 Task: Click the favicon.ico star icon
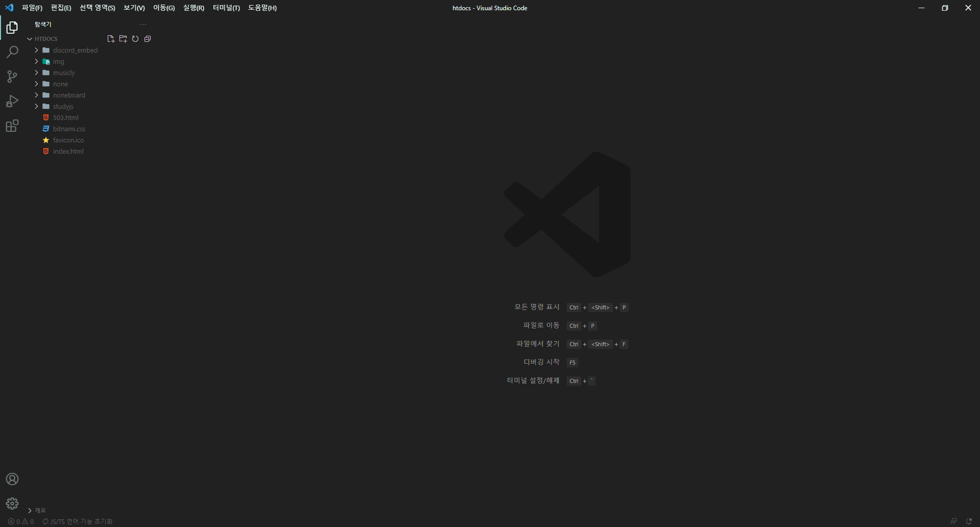point(46,140)
